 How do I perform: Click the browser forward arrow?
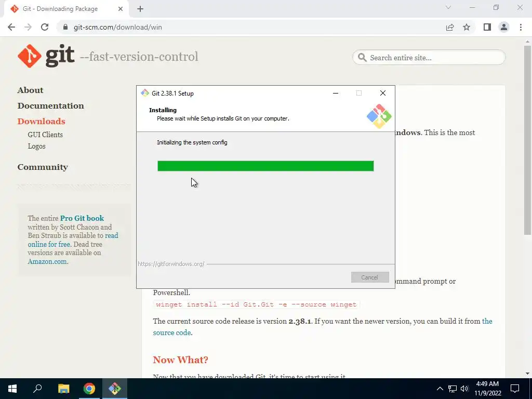point(28,27)
